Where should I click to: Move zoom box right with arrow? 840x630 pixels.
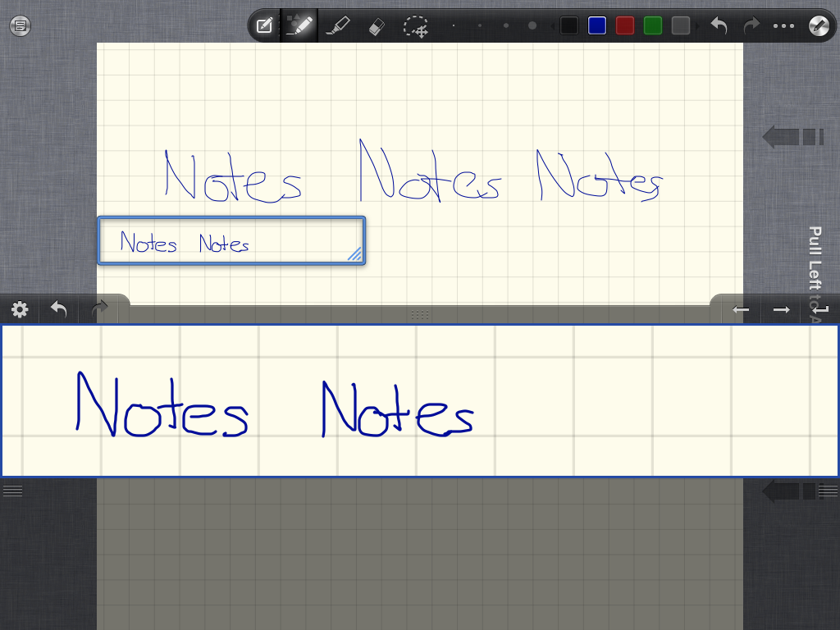(782, 309)
